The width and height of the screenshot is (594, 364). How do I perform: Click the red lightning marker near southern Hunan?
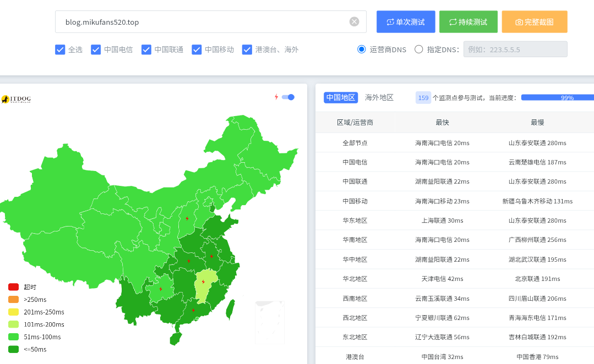(193, 311)
